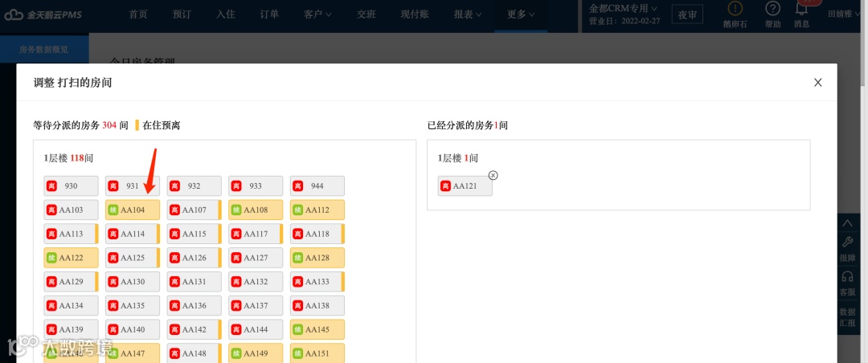The height and width of the screenshot is (363, 868).
Task: Expand the 金都CRM专用 hotel selector
Action: [x=623, y=8]
